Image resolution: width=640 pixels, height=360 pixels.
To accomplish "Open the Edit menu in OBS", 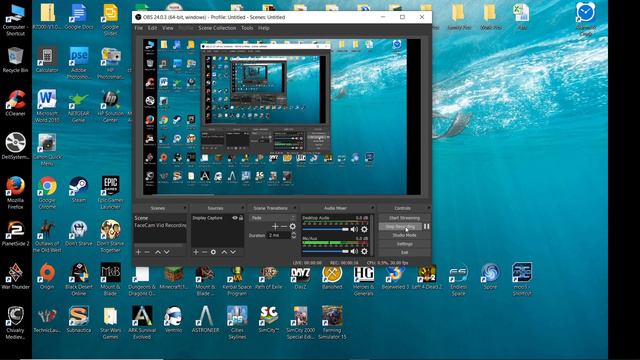I will pyautogui.click(x=152, y=28).
